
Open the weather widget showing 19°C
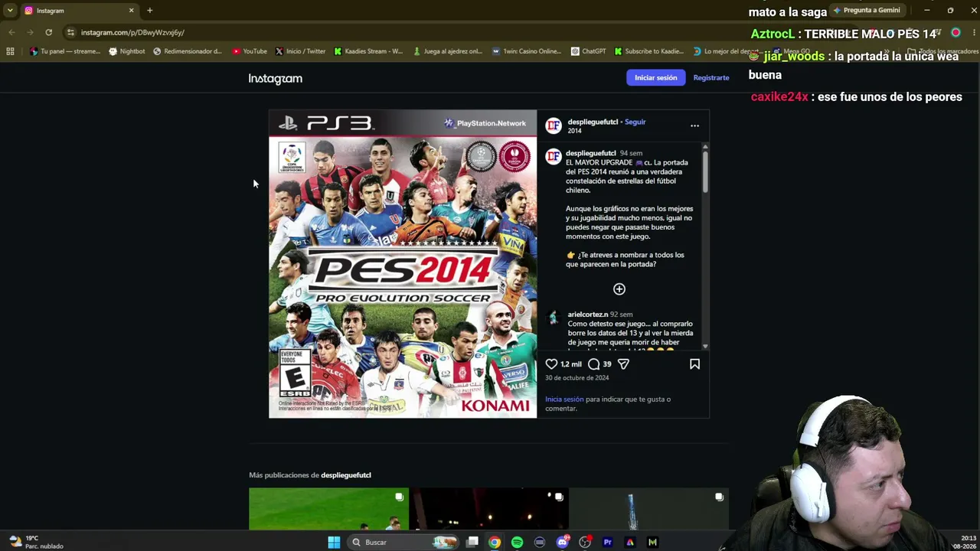[x=37, y=542]
